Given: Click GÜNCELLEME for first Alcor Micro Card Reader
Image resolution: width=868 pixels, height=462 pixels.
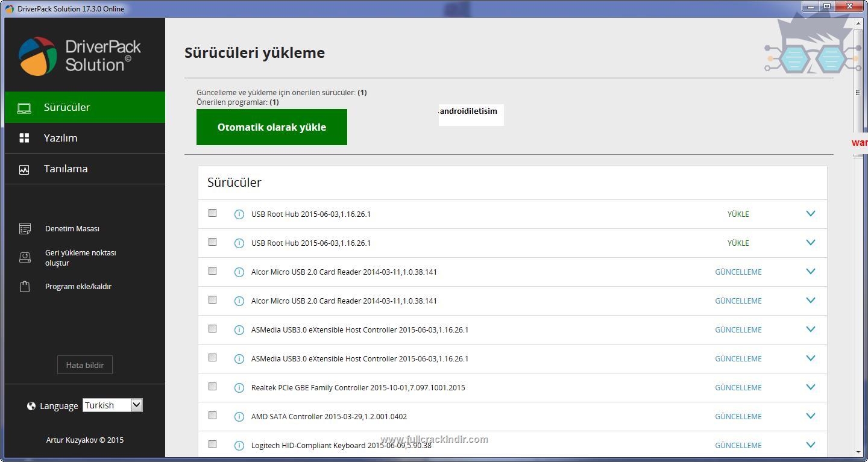Looking at the screenshot, I should click(x=738, y=272).
